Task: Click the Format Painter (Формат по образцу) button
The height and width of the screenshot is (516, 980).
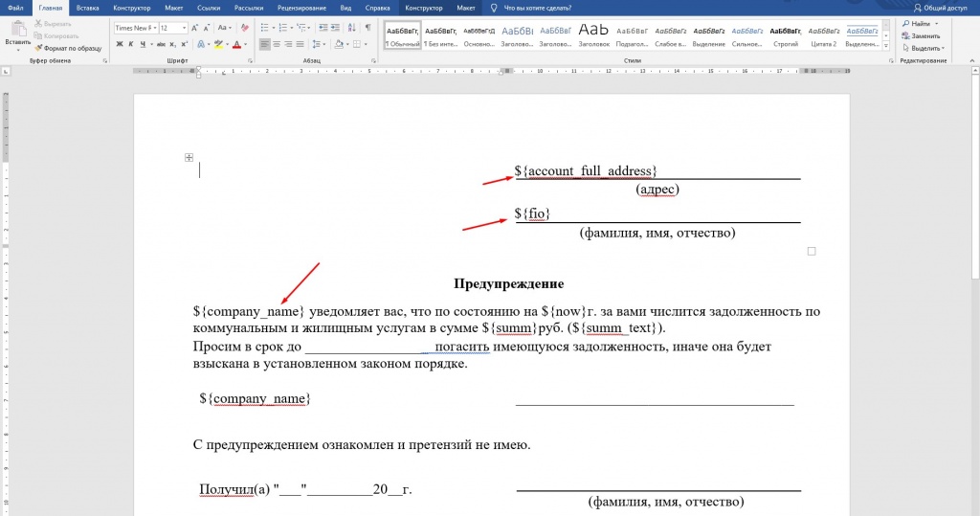Action: [x=68, y=48]
